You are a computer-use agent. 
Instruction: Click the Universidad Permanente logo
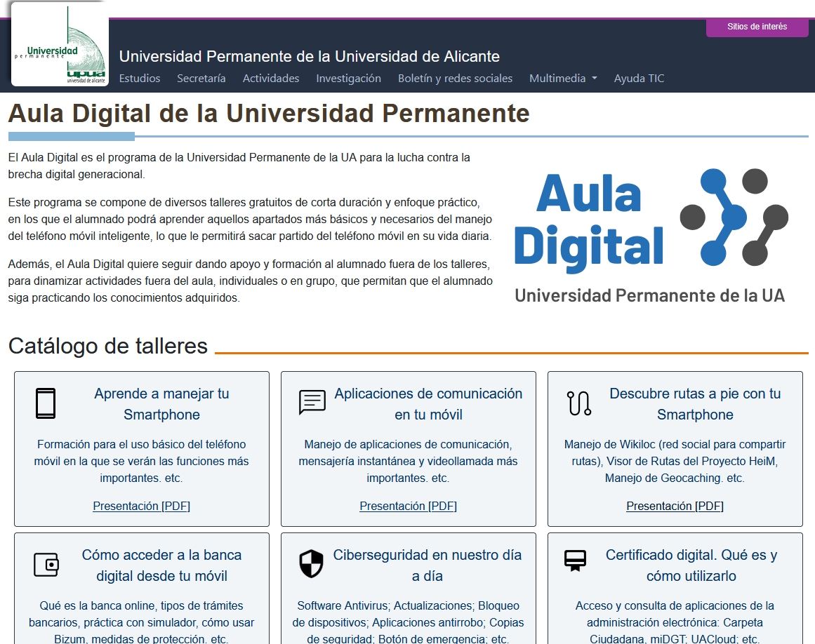pos(60,44)
